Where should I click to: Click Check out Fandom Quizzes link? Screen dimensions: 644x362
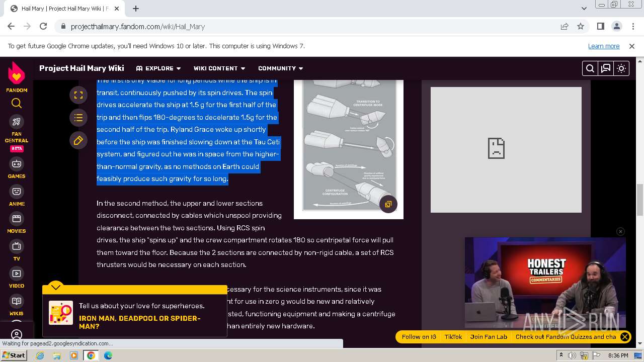tap(566, 337)
